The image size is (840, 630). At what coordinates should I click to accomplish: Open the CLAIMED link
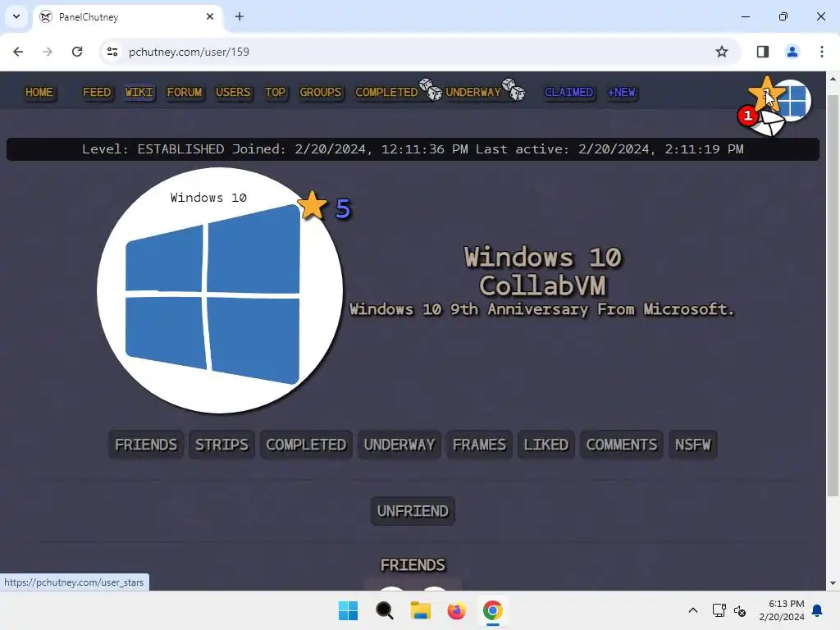pos(569,92)
